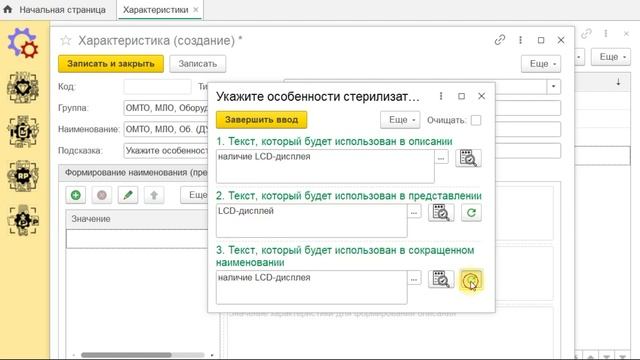The height and width of the screenshot is (360, 640).
Task: Click down arrow icon in background window
Action: click(x=618, y=82)
